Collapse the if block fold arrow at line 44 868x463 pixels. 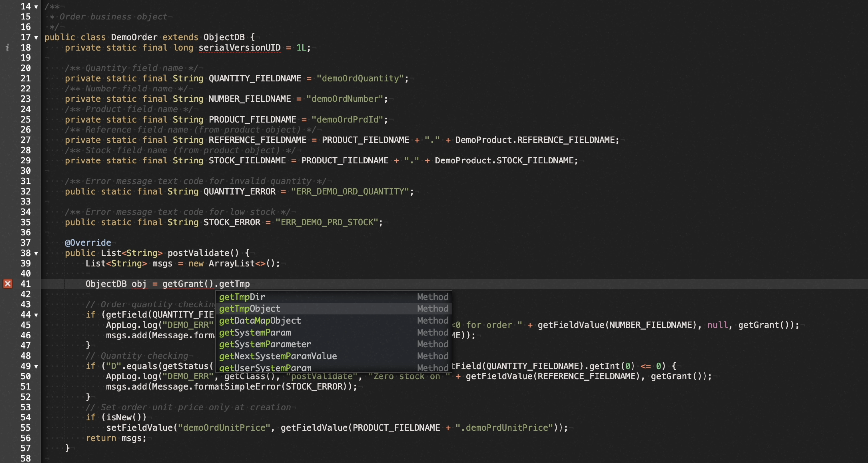tap(36, 315)
